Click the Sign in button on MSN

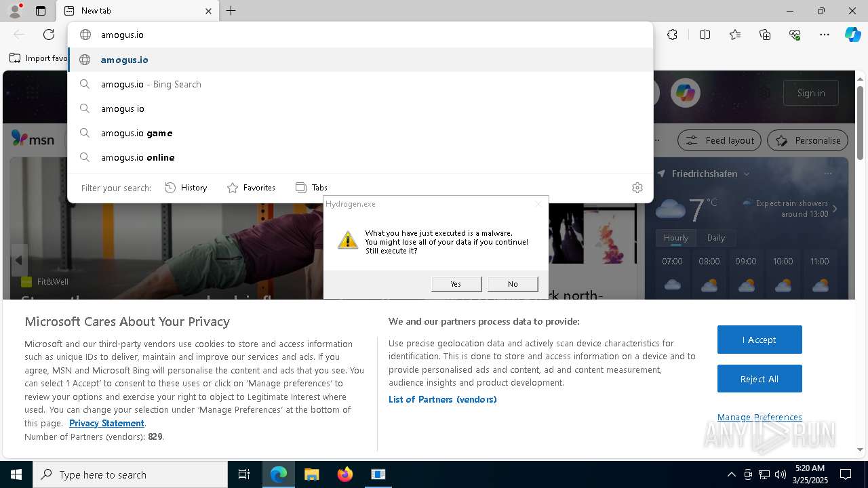811,93
